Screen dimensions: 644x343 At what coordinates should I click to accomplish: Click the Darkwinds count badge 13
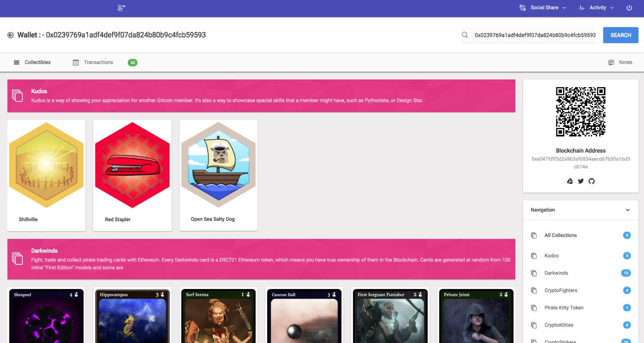coord(626,273)
